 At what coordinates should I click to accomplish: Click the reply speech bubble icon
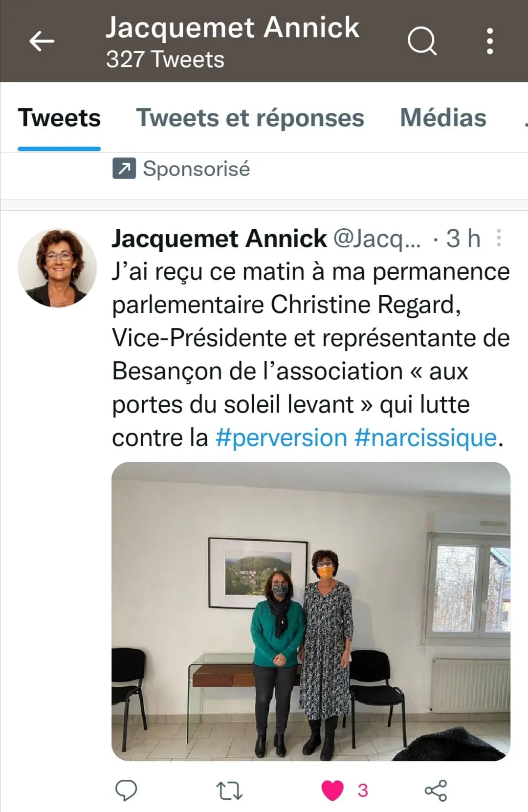pos(126,790)
